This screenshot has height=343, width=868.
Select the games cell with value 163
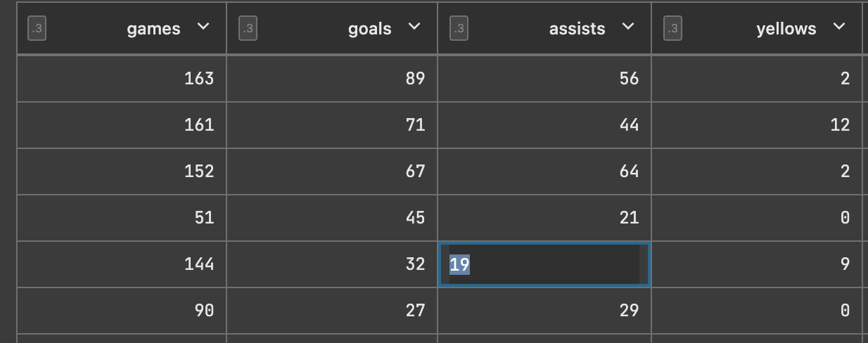click(122, 78)
